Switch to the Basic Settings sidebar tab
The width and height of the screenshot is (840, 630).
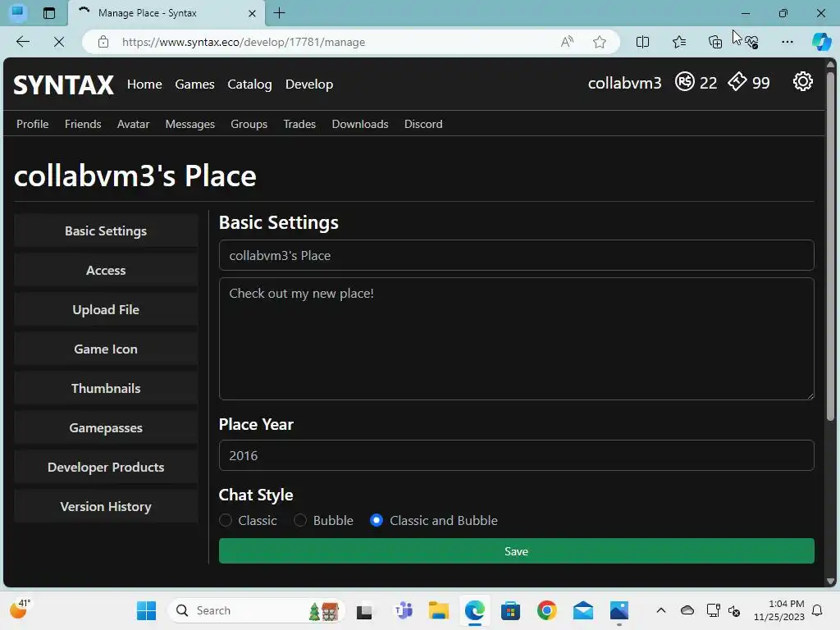pos(106,231)
